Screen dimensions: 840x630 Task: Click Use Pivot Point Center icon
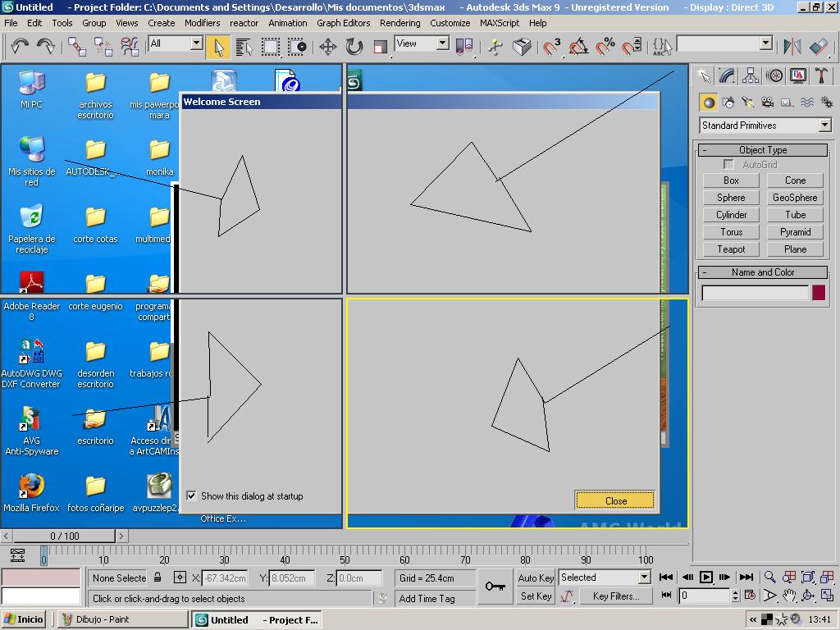tap(464, 47)
